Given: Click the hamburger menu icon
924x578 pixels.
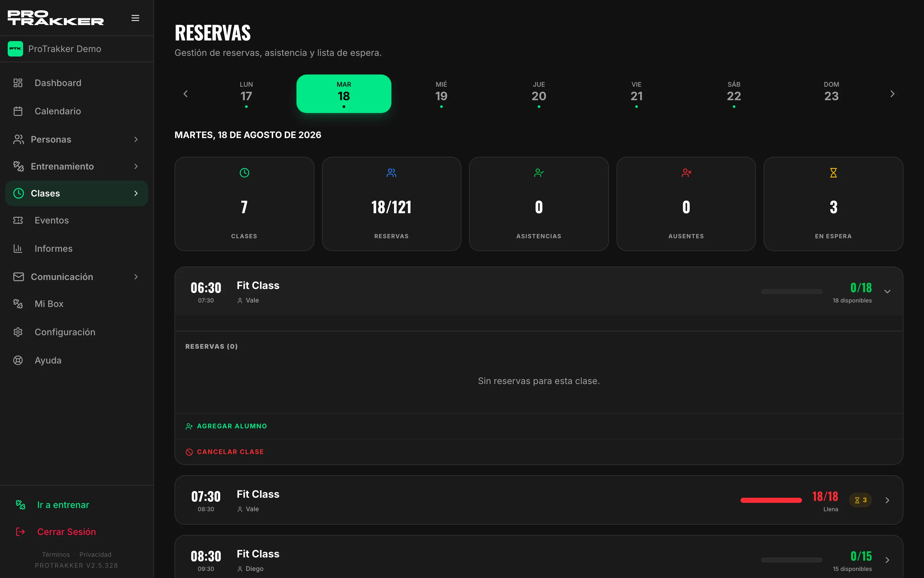Looking at the screenshot, I should 135,18.
